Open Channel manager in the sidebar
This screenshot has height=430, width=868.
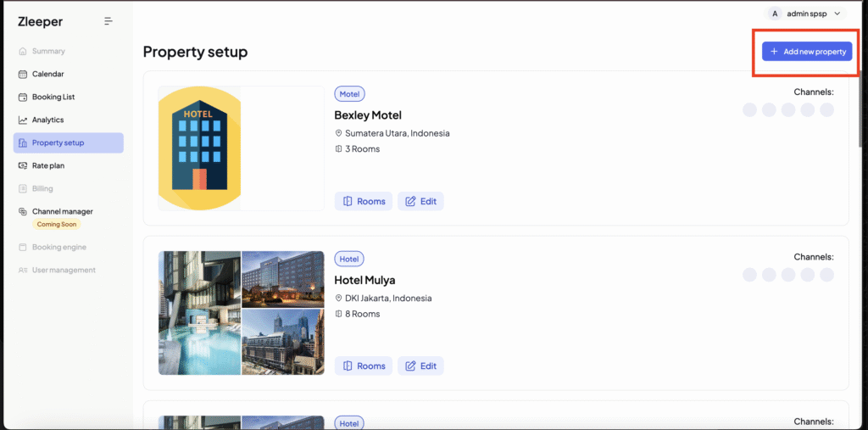62,211
